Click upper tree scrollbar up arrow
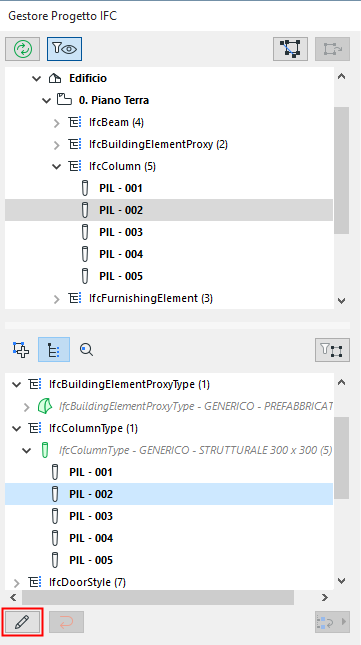The image size is (361, 645). pyautogui.click(x=342, y=77)
